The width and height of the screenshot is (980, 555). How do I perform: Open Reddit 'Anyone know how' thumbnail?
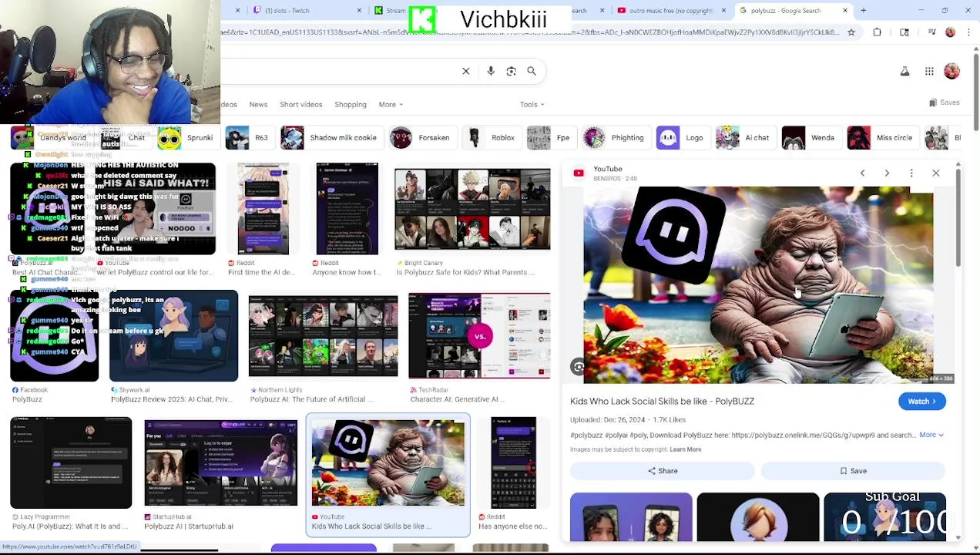347,209
